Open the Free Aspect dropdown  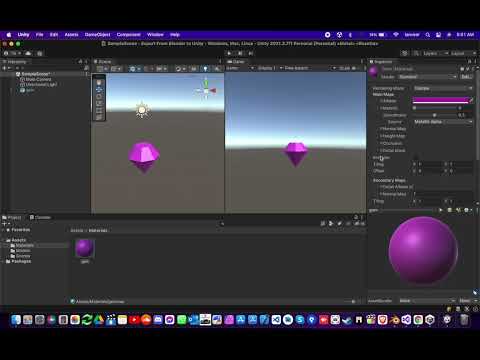click(310, 68)
